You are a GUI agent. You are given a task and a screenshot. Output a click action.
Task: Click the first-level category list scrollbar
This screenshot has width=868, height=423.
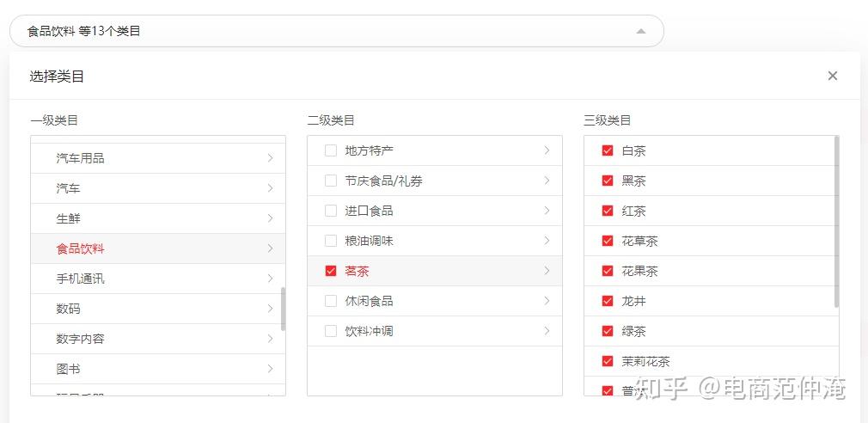point(284,309)
